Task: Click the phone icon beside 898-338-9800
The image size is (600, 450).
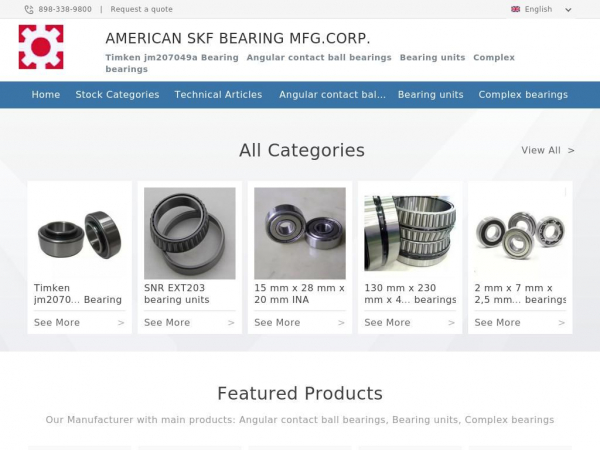Action: [x=29, y=10]
